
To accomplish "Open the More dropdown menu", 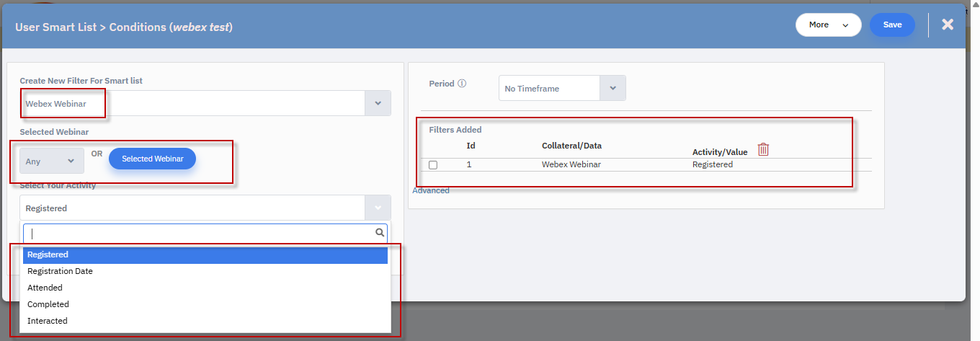I will click(x=828, y=25).
